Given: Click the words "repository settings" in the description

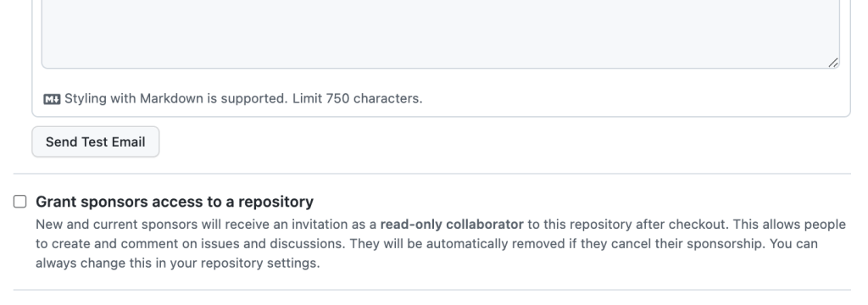Looking at the screenshot, I should [x=259, y=263].
